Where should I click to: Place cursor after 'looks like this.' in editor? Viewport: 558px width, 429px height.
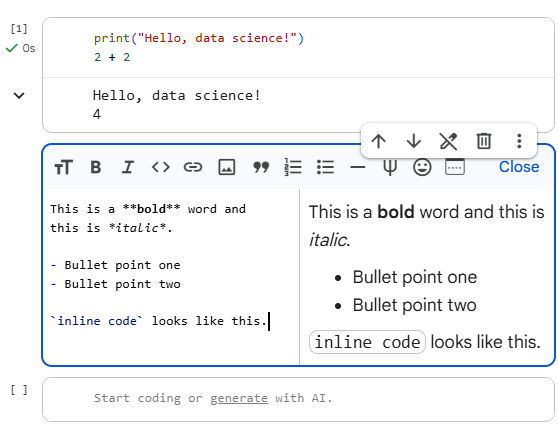coord(268,321)
